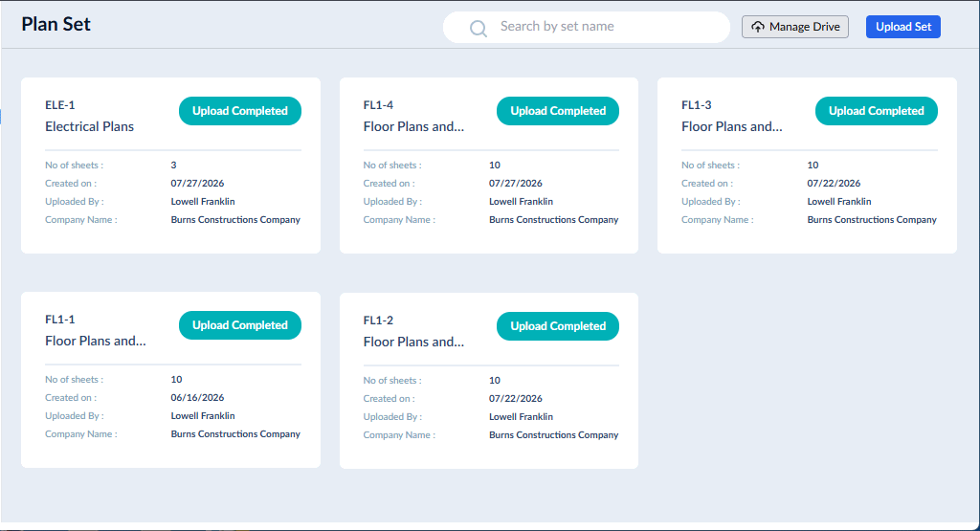The width and height of the screenshot is (980, 531).
Task: Open the ELE-1 plan set code
Action: [x=60, y=105]
